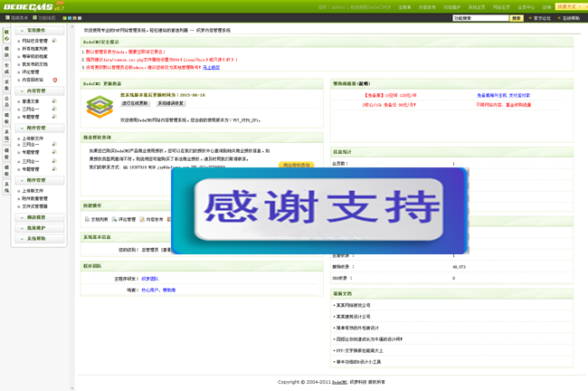The height and width of the screenshot is (391, 588).
Task: Go to 系统主页 in the top menu
Action: tap(477, 7)
